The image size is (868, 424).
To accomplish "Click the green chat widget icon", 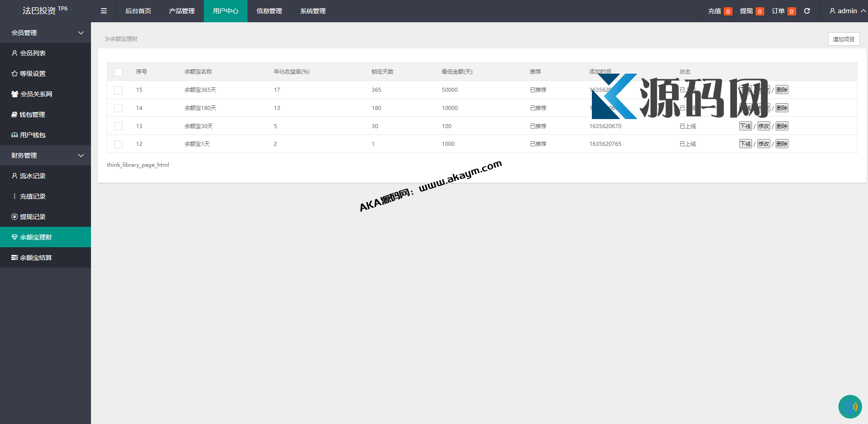I will pyautogui.click(x=850, y=406).
